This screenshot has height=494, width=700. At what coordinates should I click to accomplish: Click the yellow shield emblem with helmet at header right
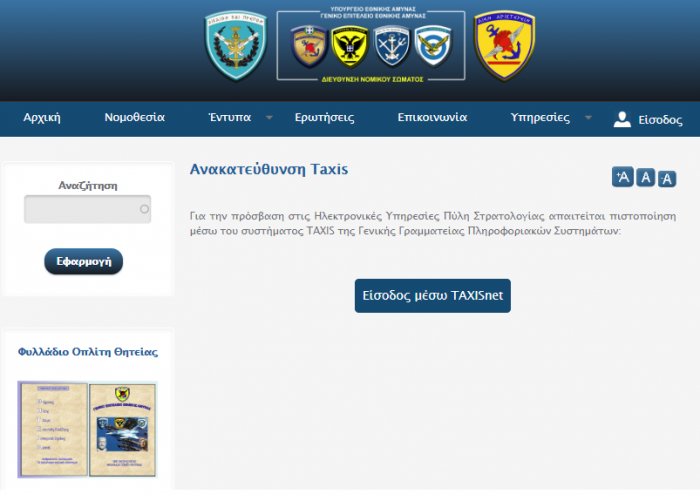(504, 45)
